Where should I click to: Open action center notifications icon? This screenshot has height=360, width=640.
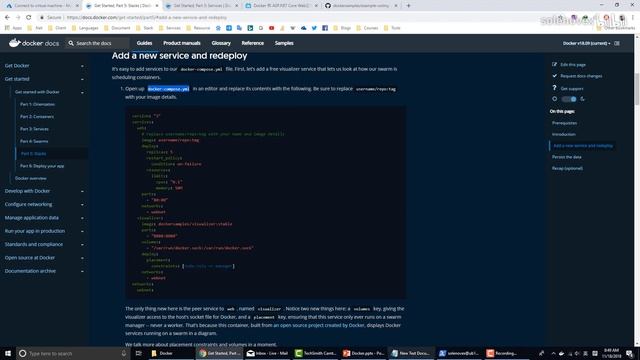tap(629, 353)
